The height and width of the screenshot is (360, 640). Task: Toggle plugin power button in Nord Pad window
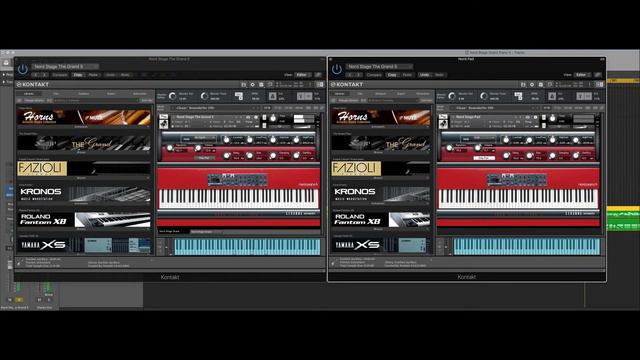(x=337, y=69)
